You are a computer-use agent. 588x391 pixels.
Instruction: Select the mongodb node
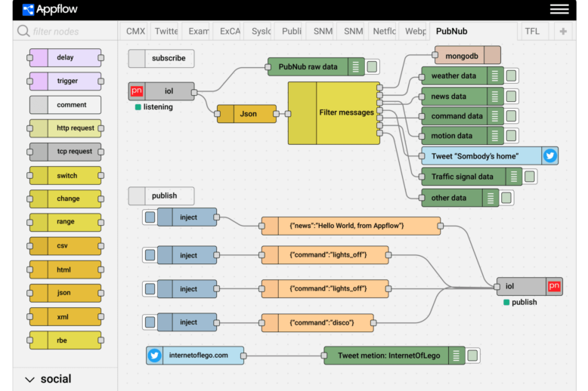[467, 55]
